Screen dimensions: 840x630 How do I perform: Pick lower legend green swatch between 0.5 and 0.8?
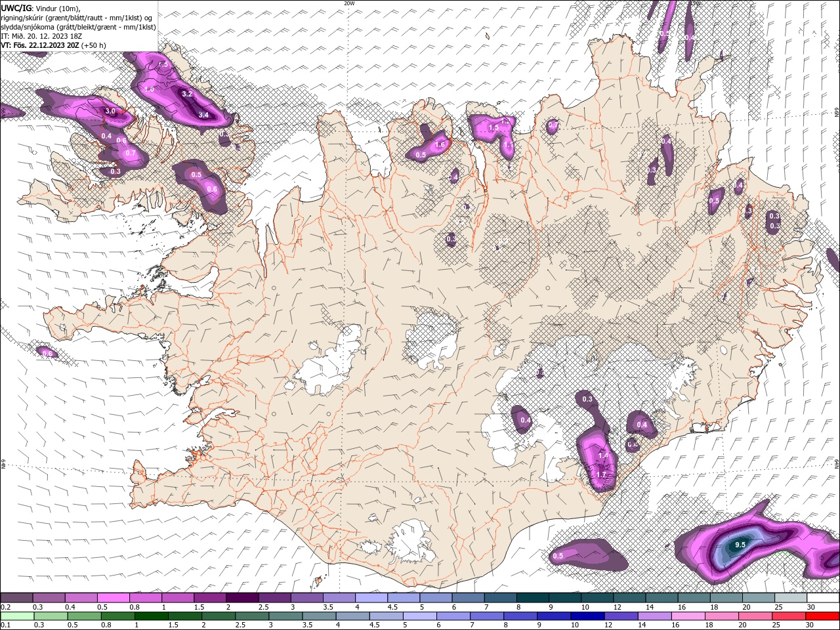pos(84,616)
